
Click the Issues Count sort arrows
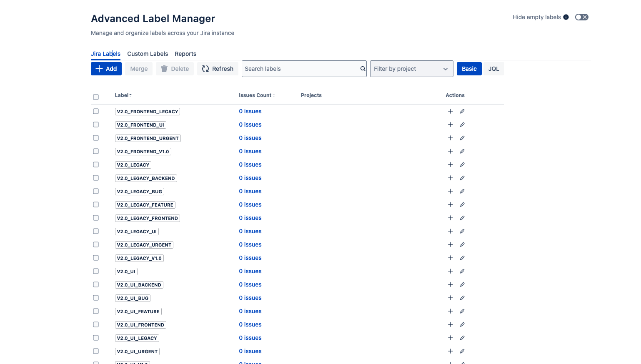click(273, 95)
